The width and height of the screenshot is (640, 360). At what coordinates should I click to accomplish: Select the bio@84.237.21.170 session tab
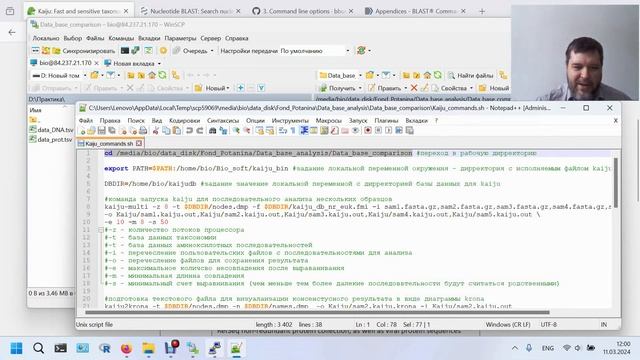[x=65, y=63]
